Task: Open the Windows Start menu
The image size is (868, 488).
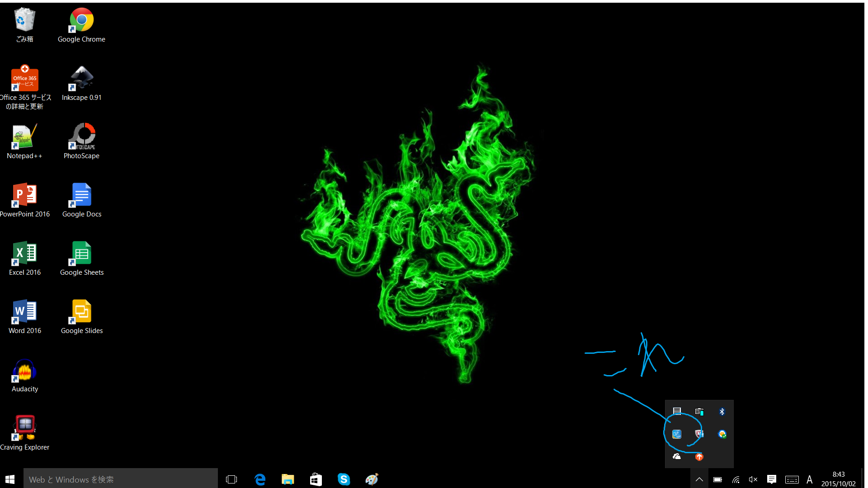Action: (10, 479)
